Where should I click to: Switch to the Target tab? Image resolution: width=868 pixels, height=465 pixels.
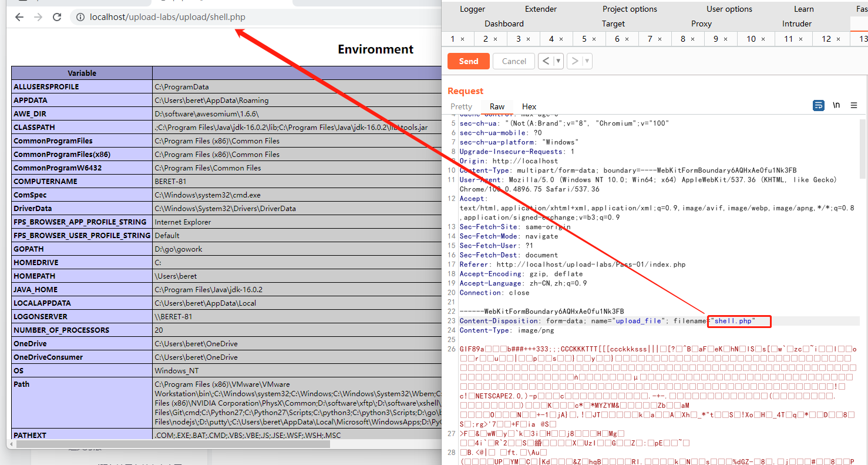[x=613, y=24]
